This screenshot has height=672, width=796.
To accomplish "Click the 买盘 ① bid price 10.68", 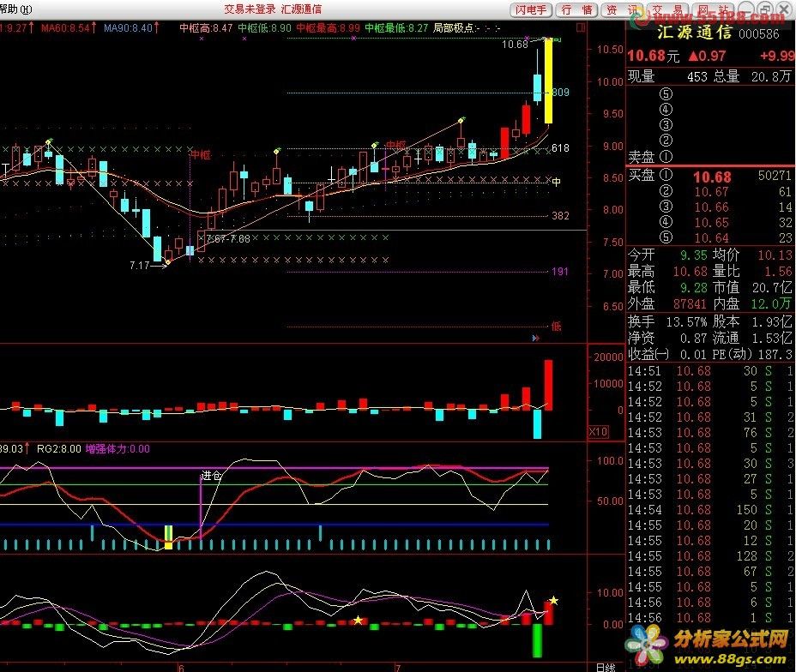I will click(712, 177).
